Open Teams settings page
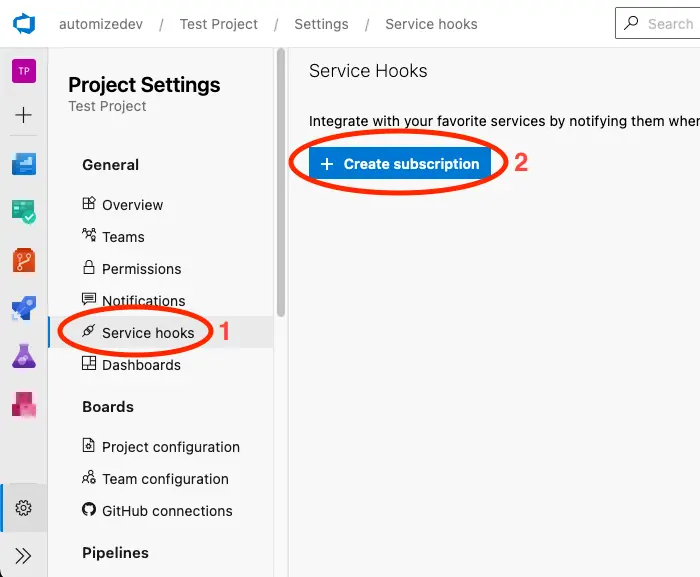Image resolution: width=700 pixels, height=577 pixels. [x=123, y=237]
